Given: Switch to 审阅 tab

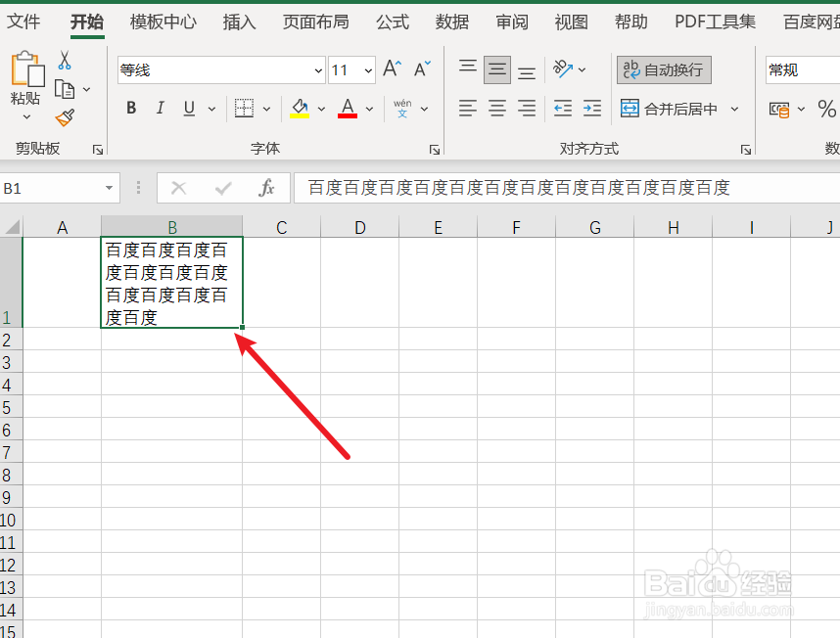Looking at the screenshot, I should 512,22.
